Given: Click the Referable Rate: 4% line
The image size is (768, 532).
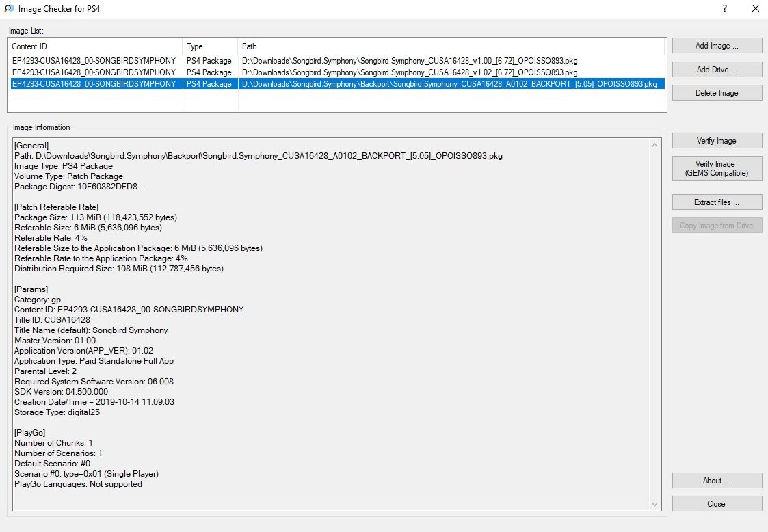Looking at the screenshot, I should [x=51, y=238].
